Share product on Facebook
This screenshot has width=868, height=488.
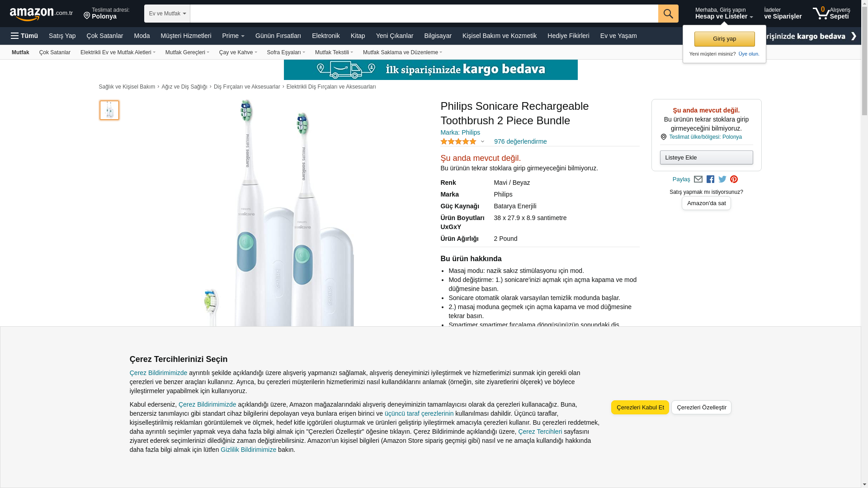710,179
